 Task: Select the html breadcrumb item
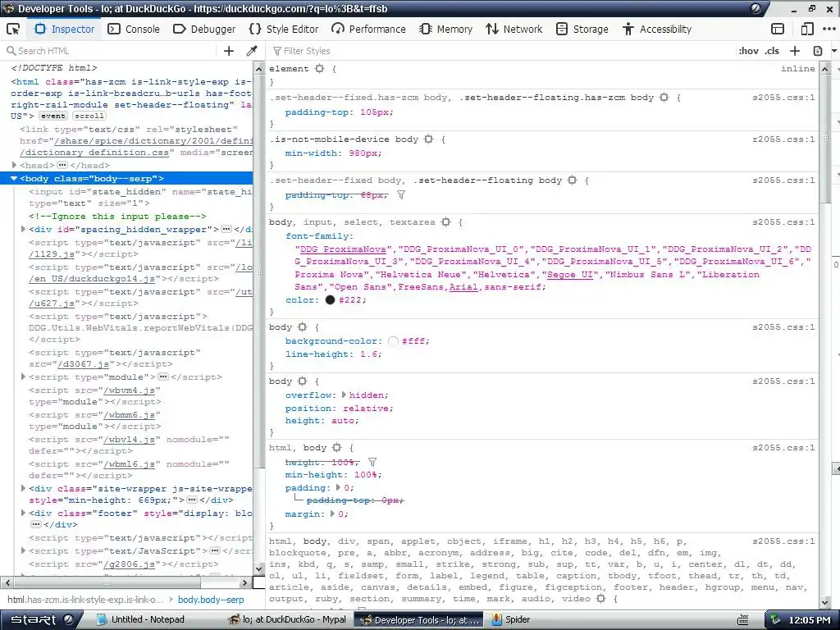click(x=85, y=600)
